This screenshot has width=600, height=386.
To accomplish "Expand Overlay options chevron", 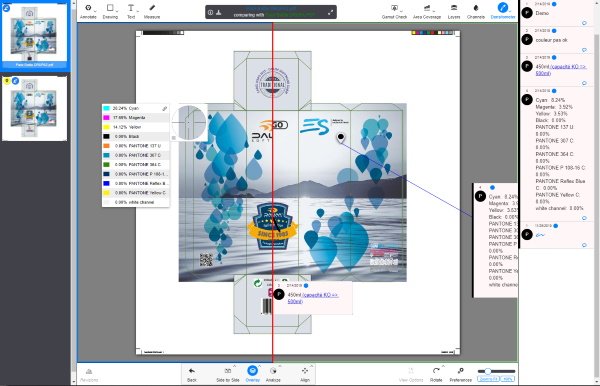I will click(x=259, y=367).
